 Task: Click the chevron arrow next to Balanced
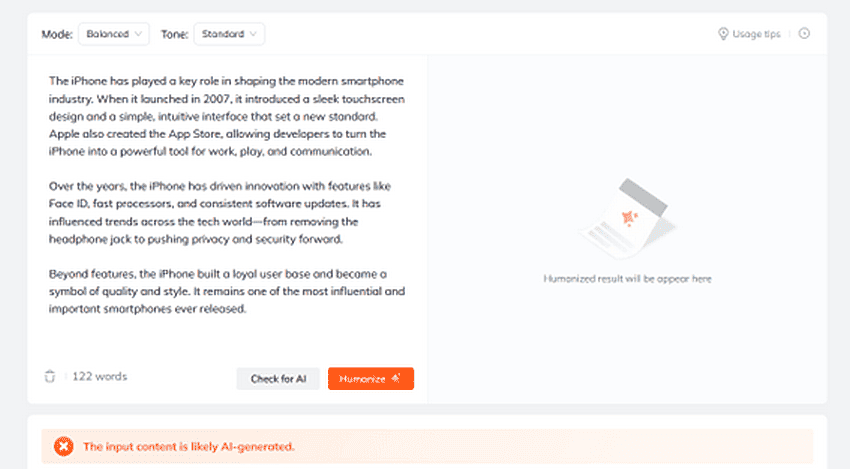[x=138, y=34]
